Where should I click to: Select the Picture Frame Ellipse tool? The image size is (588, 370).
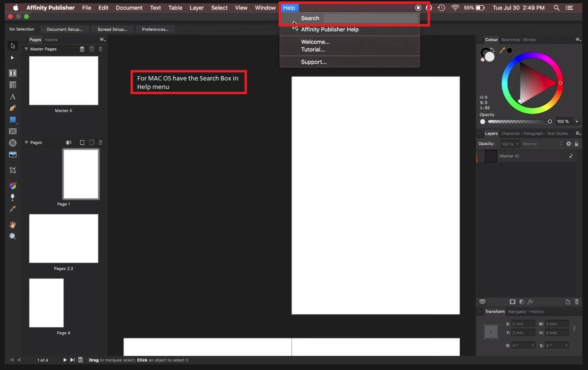coord(13,143)
